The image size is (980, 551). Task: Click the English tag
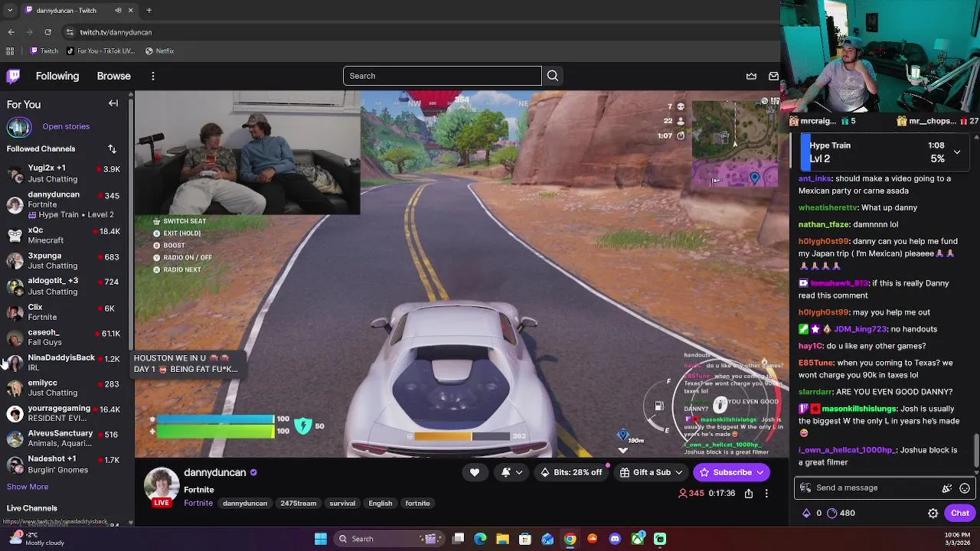point(380,504)
